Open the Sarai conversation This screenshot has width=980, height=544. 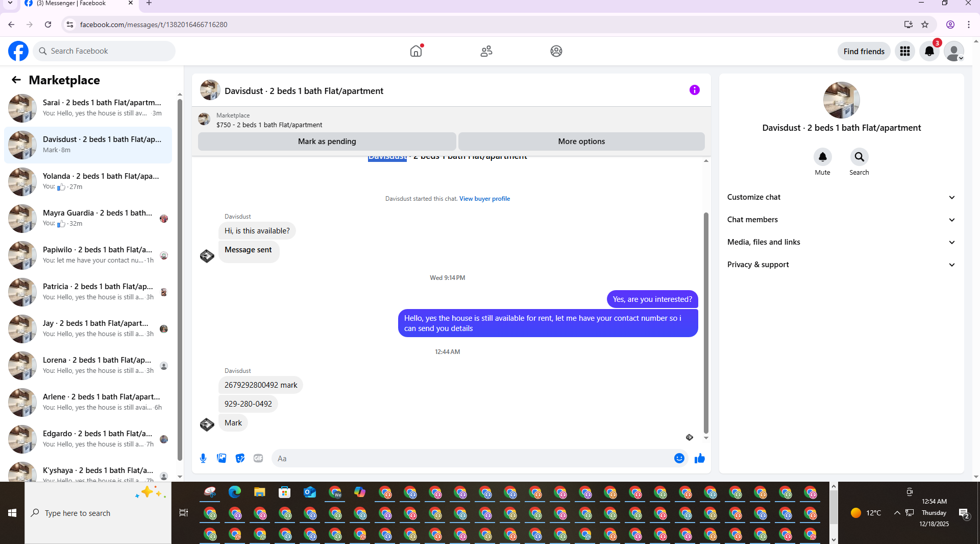pos(88,108)
